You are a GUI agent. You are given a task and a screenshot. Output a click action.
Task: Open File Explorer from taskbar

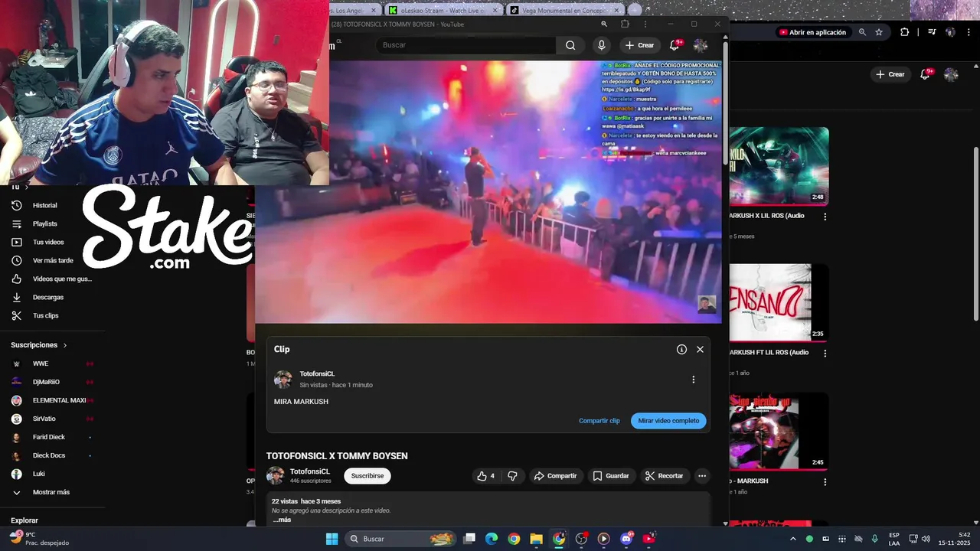536,539
